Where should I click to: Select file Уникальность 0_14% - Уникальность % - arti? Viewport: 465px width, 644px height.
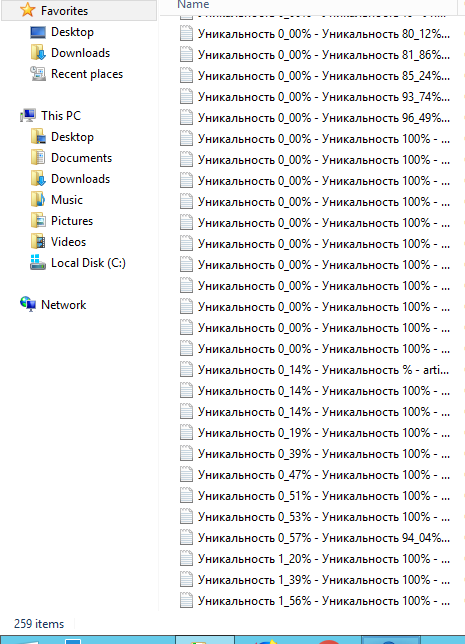coord(315,370)
